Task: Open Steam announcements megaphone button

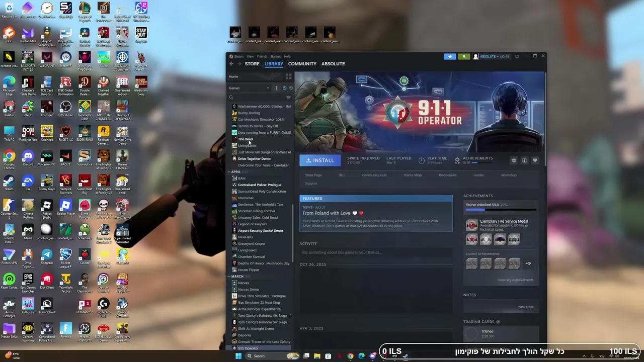Action: click(450, 56)
